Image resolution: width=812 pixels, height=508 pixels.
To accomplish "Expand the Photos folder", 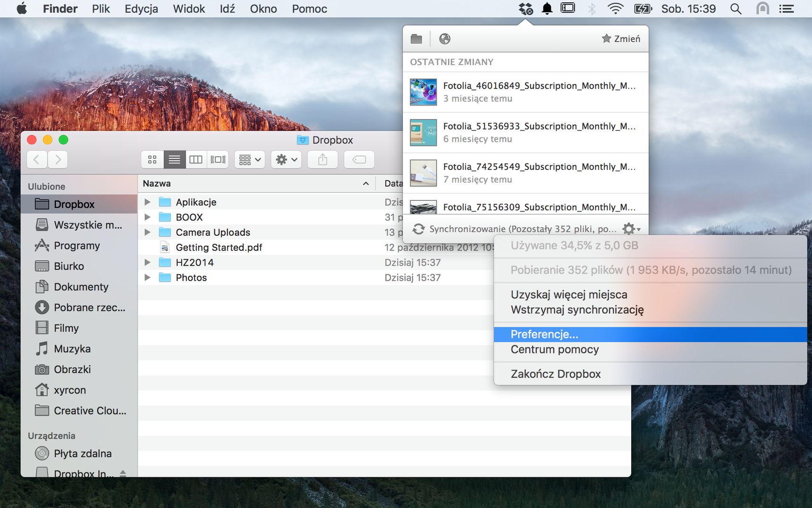I will pyautogui.click(x=147, y=278).
